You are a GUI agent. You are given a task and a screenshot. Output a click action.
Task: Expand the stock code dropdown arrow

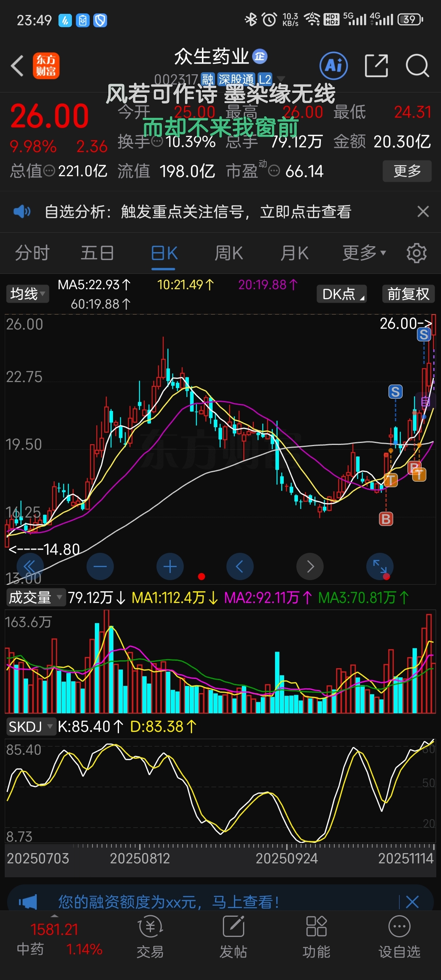click(x=281, y=79)
